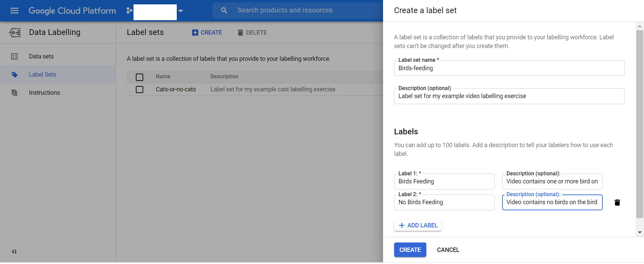Image resolution: width=644 pixels, height=264 pixels.
Task: Open Data sets in sidebar
Action: point(41,56)
